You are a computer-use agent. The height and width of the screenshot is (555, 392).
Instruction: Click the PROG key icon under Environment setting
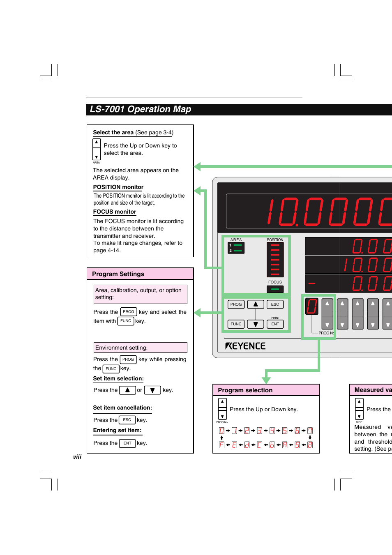click(128, 359)
